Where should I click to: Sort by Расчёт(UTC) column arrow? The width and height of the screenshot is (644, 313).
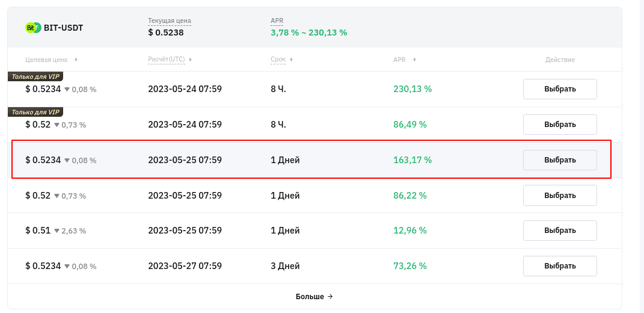(x=190, y=60)
